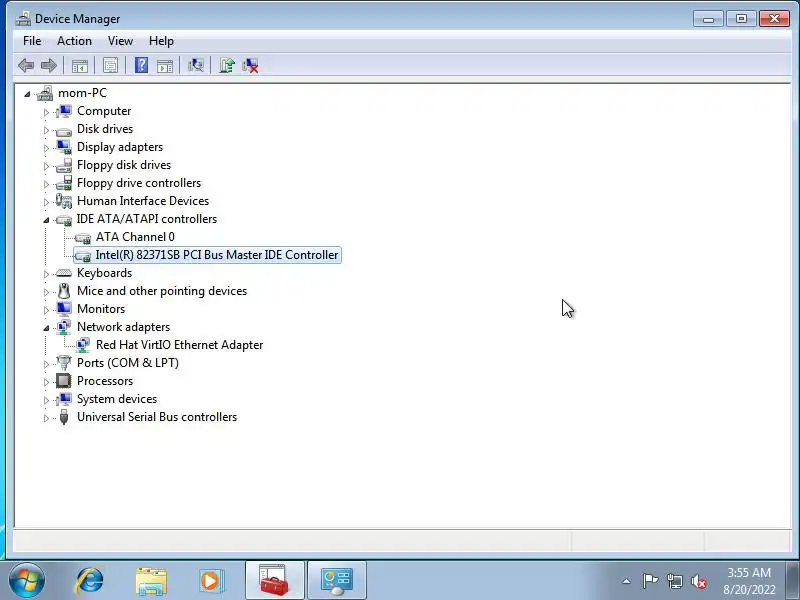Click the network tray icon
The image size is (800, 600).
tap(674, 581)
